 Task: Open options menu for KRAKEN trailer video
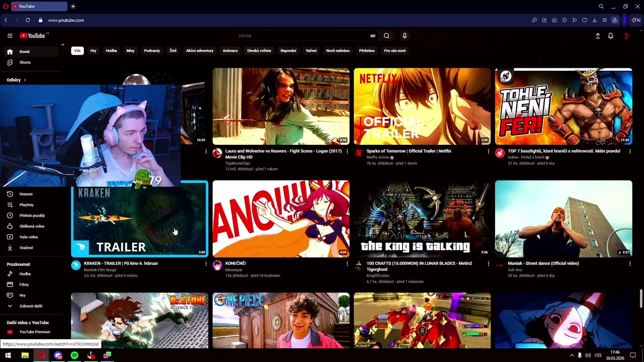click(205, 263)
